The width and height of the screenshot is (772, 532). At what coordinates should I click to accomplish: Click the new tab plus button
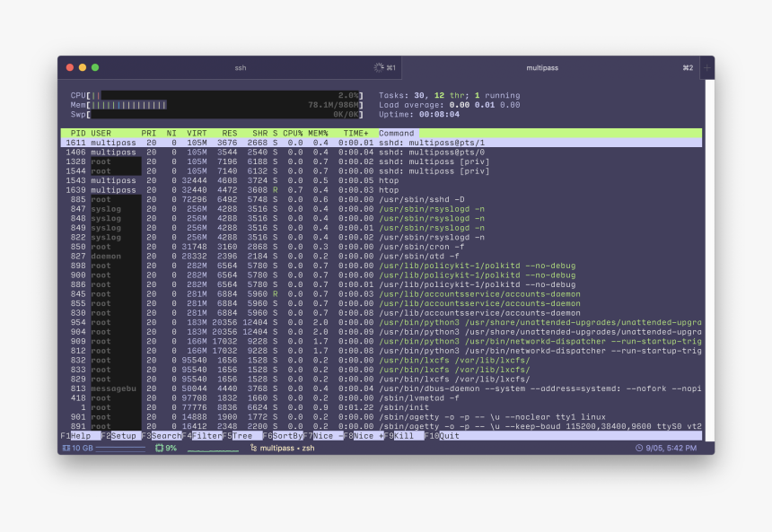(x=707, y=68)
